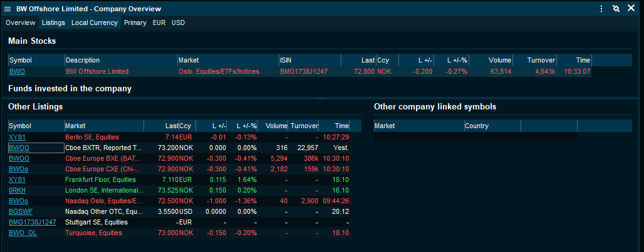Sort Other Listings by Volume column header
The image size is (644, 252).
pos(274,126)
